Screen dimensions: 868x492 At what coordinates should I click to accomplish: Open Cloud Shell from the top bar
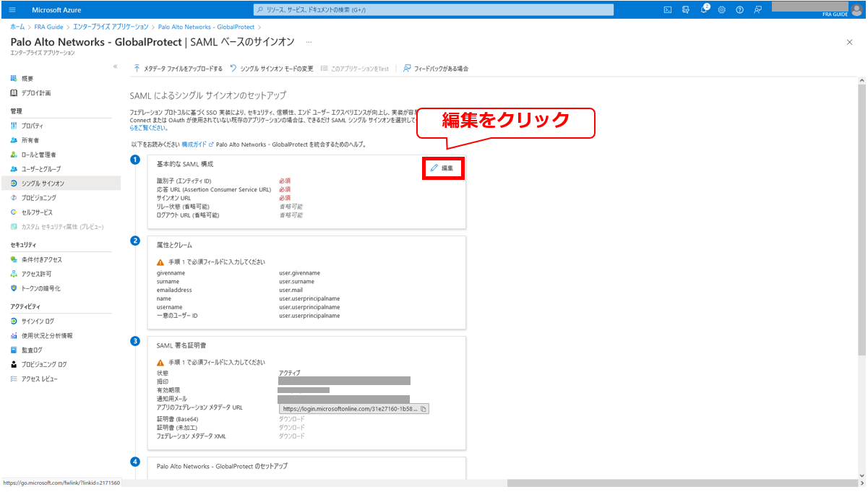coord(668,10)
